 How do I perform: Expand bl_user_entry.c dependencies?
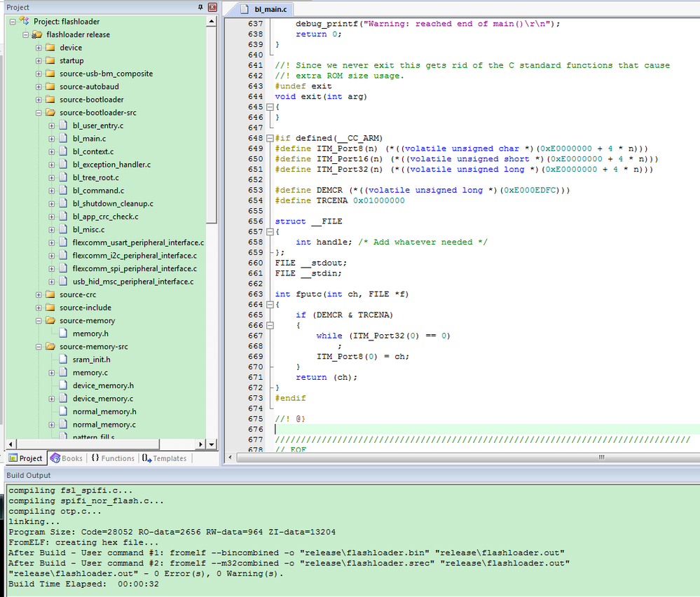(52, 125)
